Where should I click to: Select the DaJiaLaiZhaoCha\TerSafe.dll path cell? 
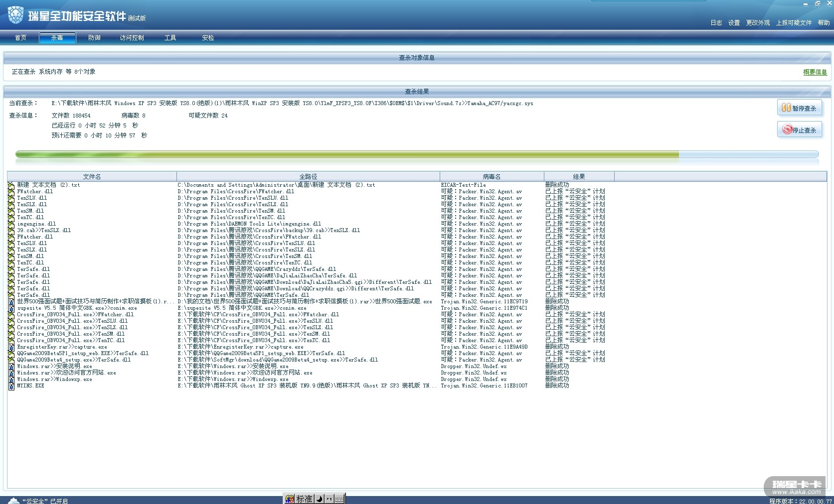267,275
